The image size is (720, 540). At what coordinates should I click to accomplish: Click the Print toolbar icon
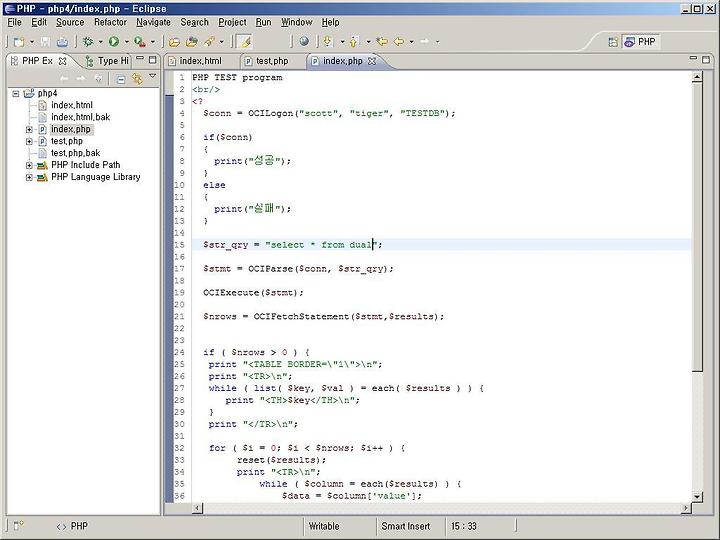coord(62,42)
